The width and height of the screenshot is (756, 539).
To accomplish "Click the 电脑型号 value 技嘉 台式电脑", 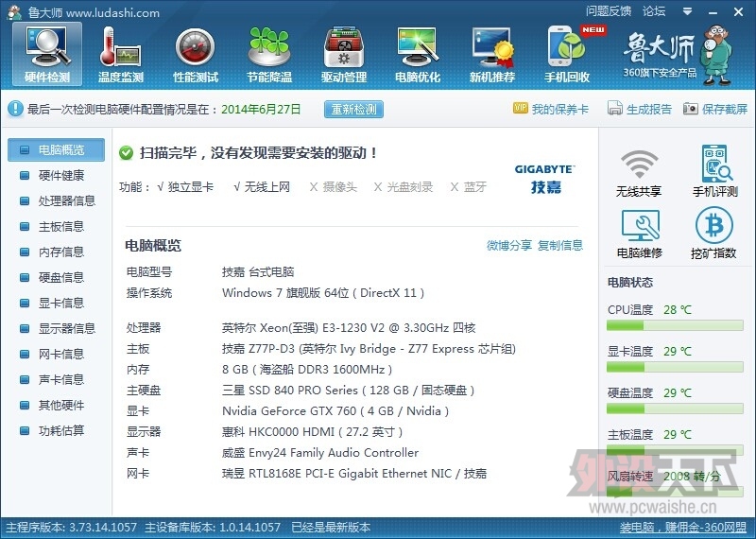I will pyautogui.click(x=258, y=272).
